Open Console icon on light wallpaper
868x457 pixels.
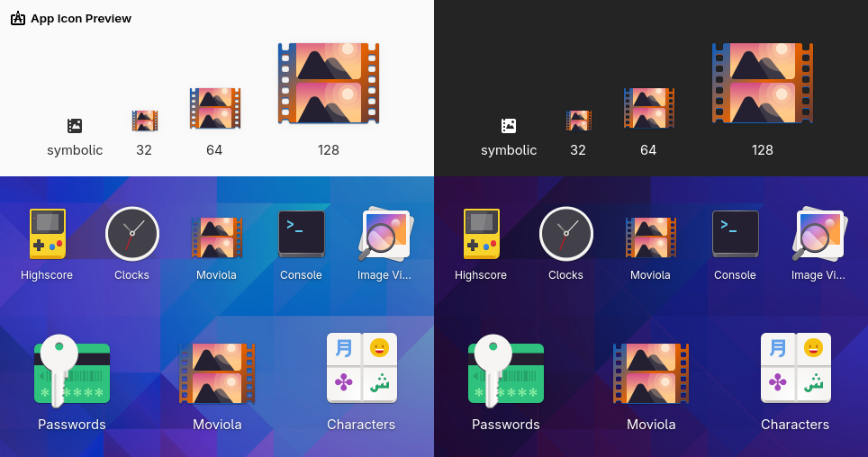click(301, 234)
